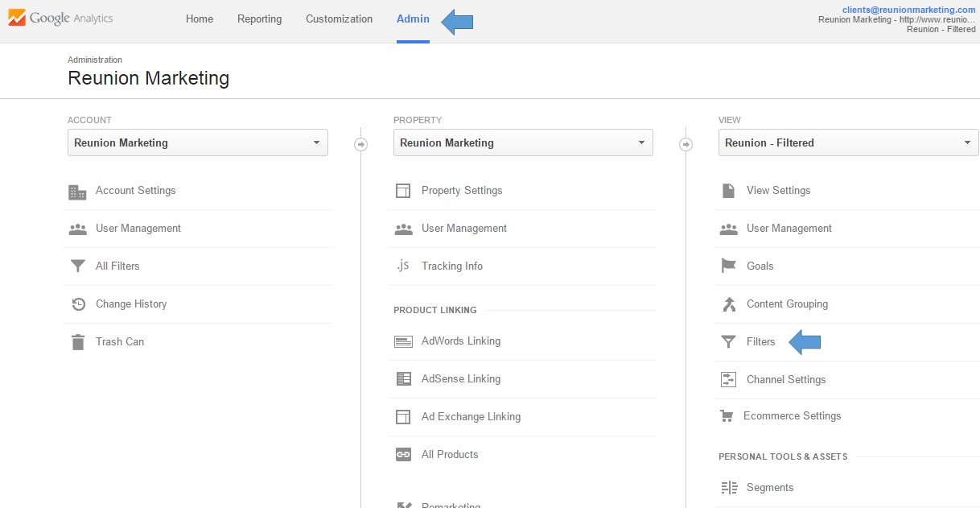Open Property Settings link
Screen dimensions: 980x508
(x=462, y=191)
